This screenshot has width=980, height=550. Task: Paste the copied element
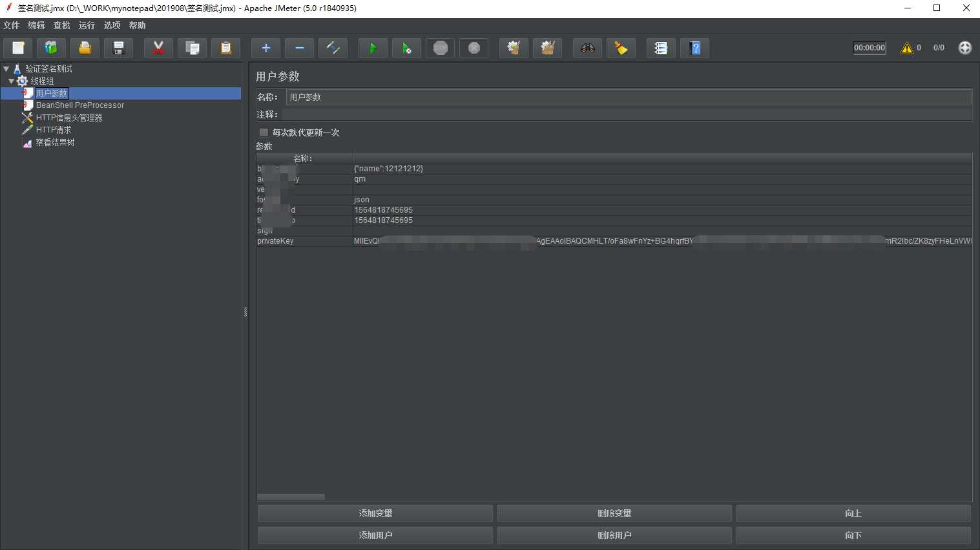pos(225,48)
